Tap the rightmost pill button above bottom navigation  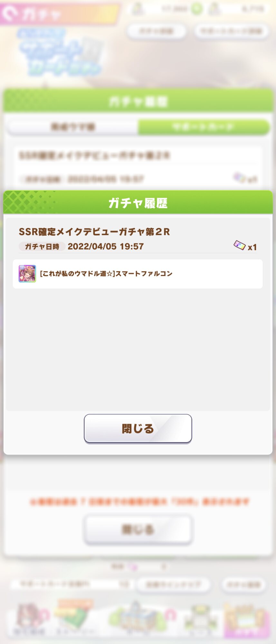244,584
